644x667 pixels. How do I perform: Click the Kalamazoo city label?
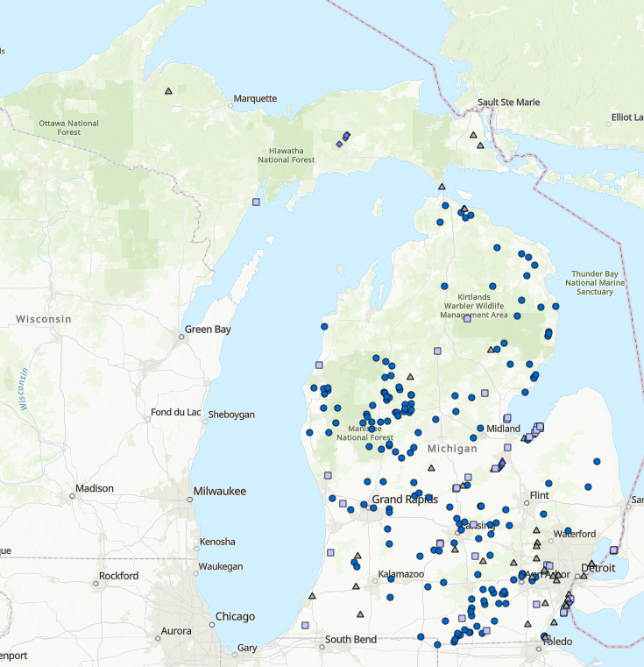pos(401,574)
